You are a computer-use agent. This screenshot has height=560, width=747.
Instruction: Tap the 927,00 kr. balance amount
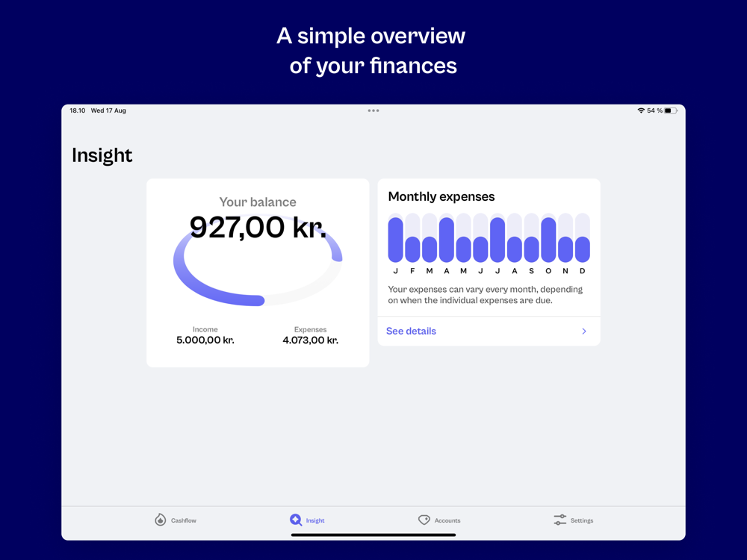click(x=258, y=227)
